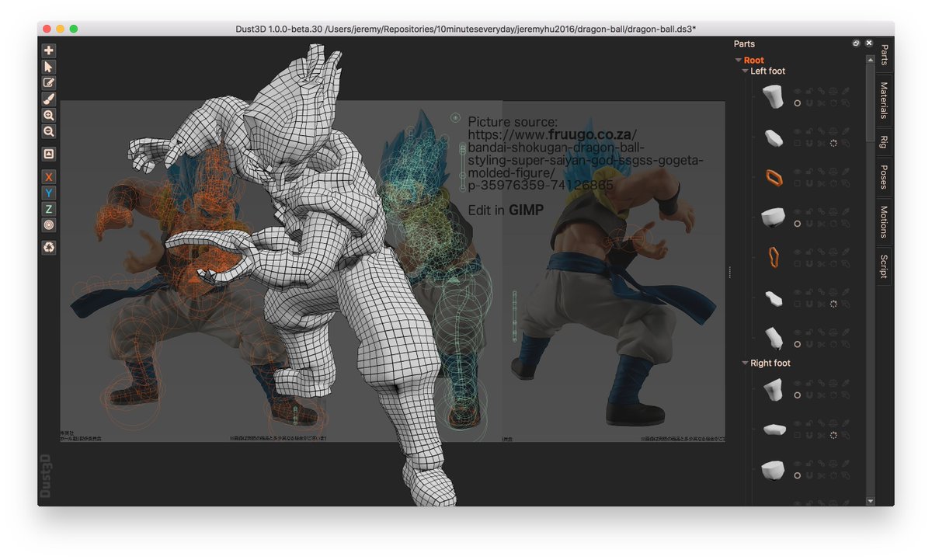Click the chain-link icon on first Left foot part

tap(822, 91)
